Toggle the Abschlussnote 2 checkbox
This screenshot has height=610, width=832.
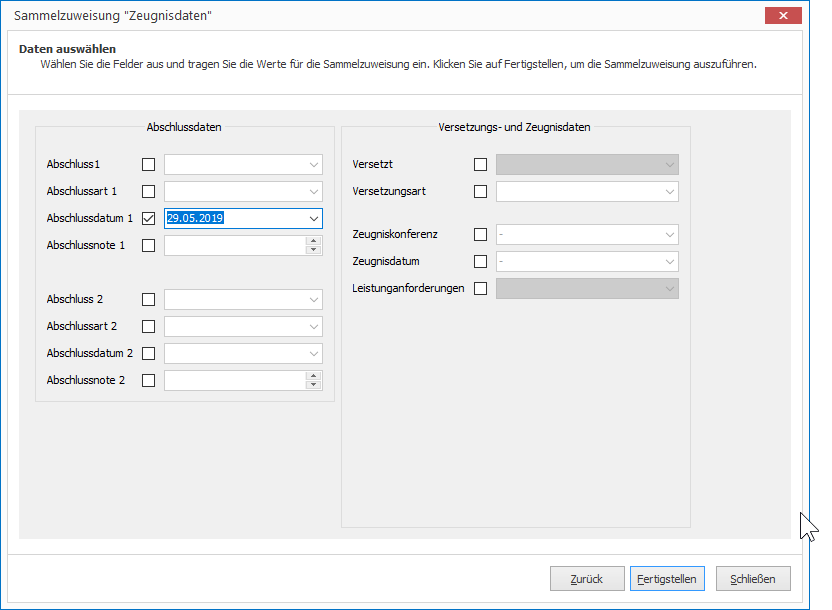coord(149,380)
